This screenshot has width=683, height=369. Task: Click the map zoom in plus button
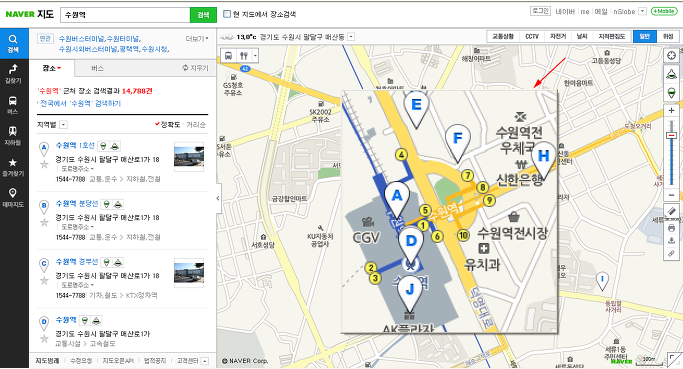tap(671, 111)
